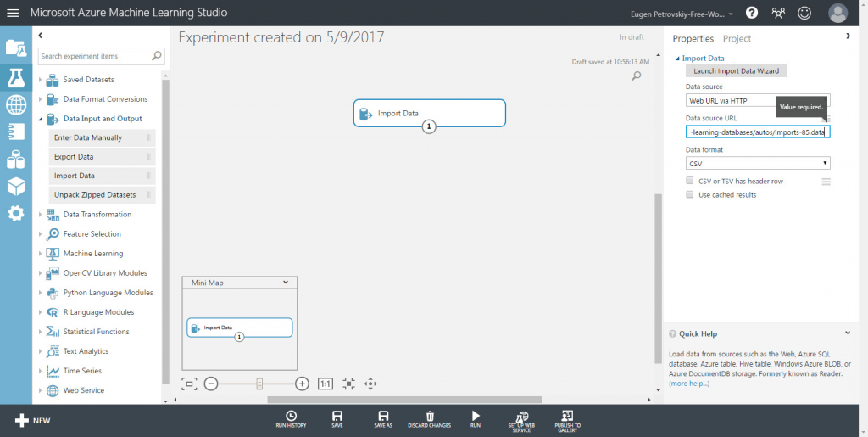Click the Import Data output port 1
This screenshot has height=437, width=868.
(429, 126)
